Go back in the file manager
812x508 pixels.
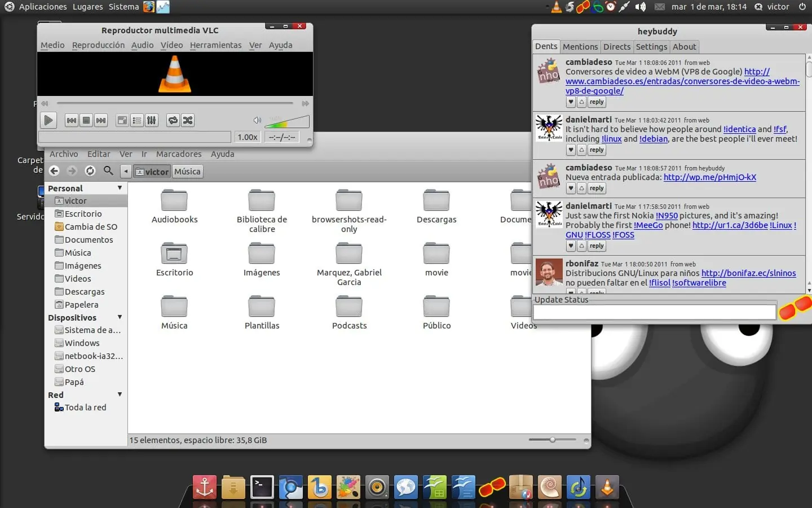tap(54, 170)
